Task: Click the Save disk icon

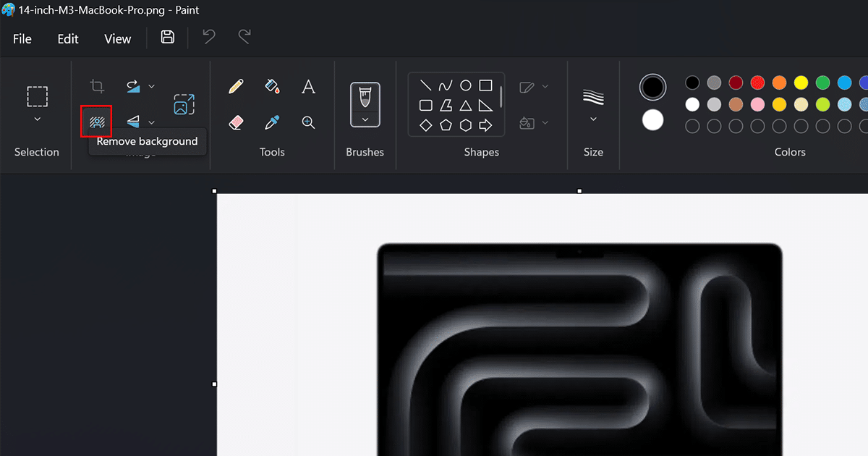Action: (167, 38)
